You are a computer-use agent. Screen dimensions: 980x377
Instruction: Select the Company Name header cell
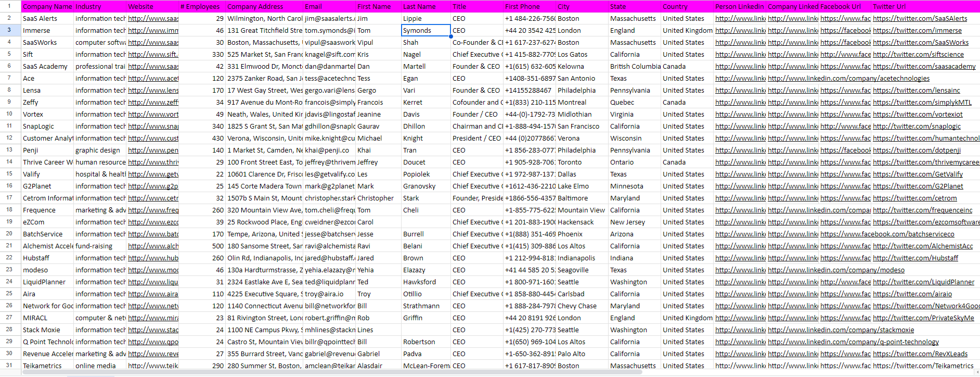pos(47,6)
